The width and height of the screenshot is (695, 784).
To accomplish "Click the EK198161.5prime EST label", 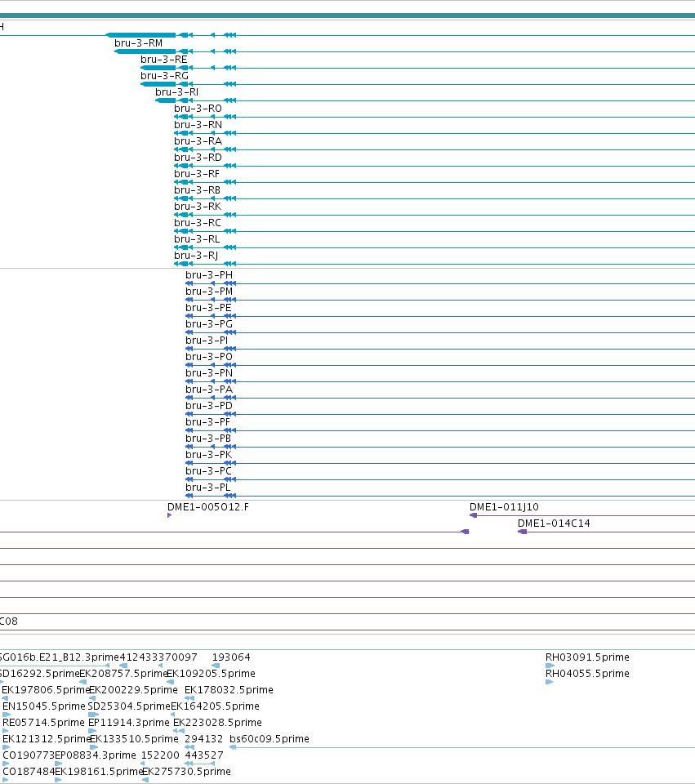I will pyautogui.click(x=99, y=772).
